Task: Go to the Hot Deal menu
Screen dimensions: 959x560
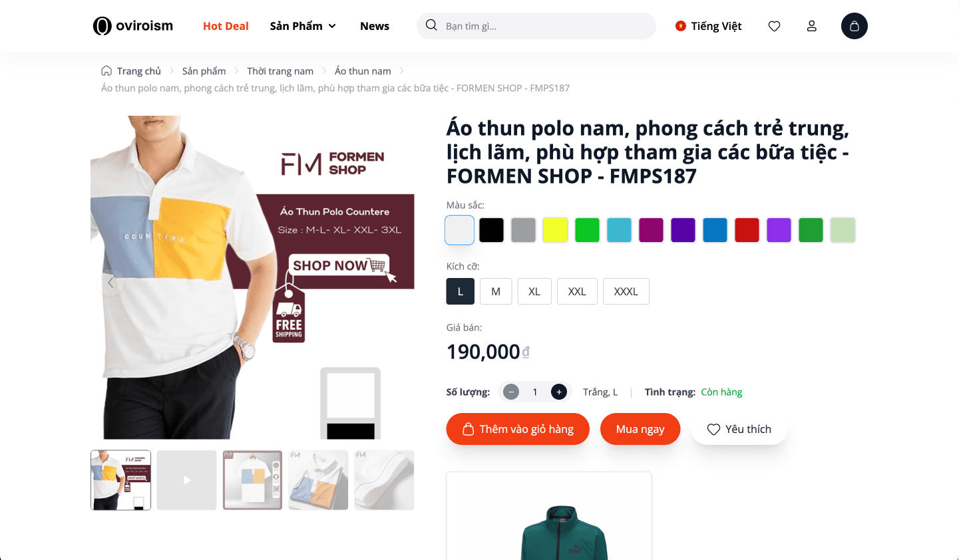Action: [x=226, y=26]
